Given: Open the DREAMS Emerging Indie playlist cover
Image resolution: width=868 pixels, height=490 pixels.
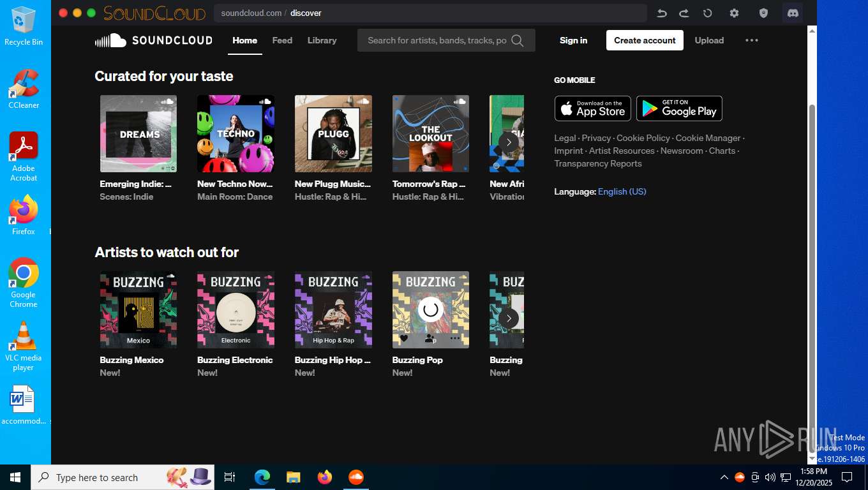Looking at the screenshot, I should coord(138,133).
